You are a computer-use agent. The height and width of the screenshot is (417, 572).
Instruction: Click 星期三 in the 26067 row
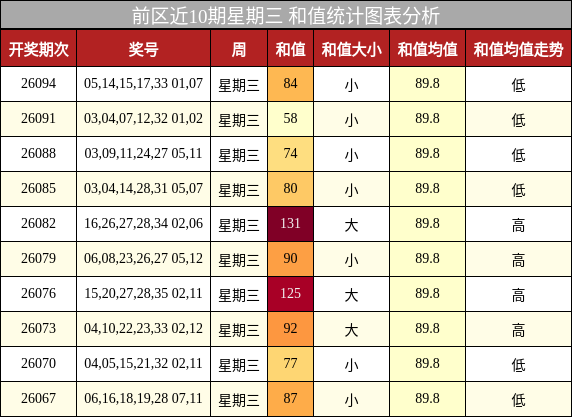(239, 400)
